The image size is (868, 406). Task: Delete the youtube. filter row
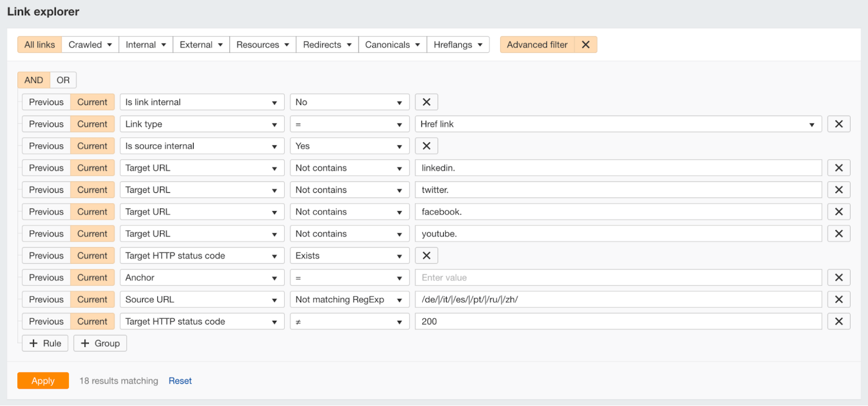click(839, 234)
